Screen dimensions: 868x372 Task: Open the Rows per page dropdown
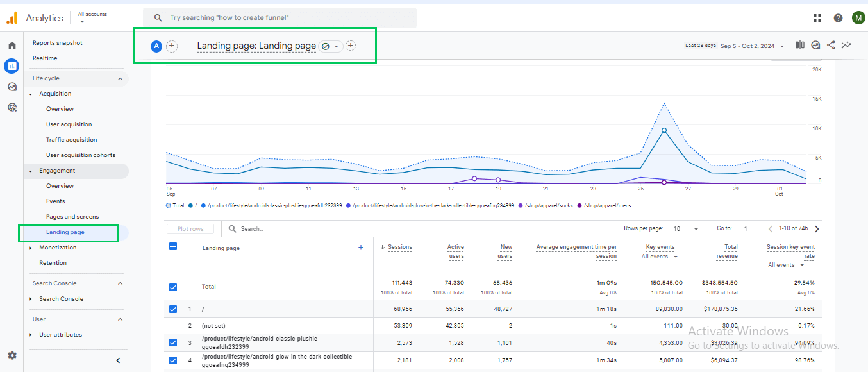(x=686, y=229)
